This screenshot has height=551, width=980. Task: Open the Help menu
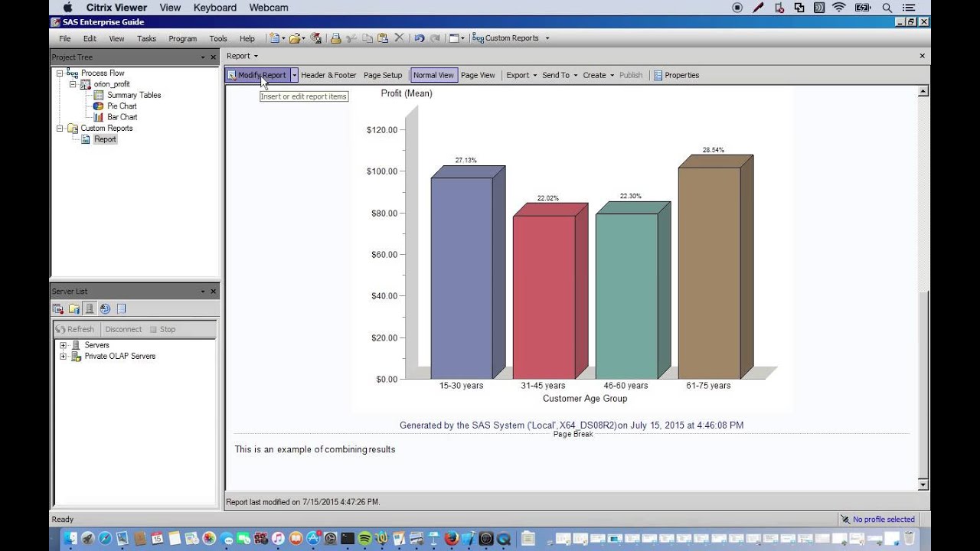247,38
